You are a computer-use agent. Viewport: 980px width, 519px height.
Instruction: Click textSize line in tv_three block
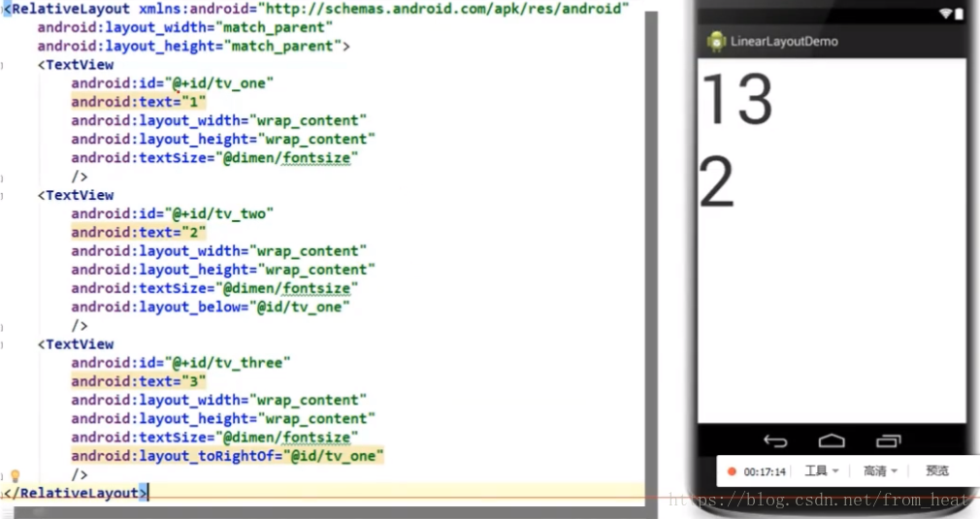(214, 438)
